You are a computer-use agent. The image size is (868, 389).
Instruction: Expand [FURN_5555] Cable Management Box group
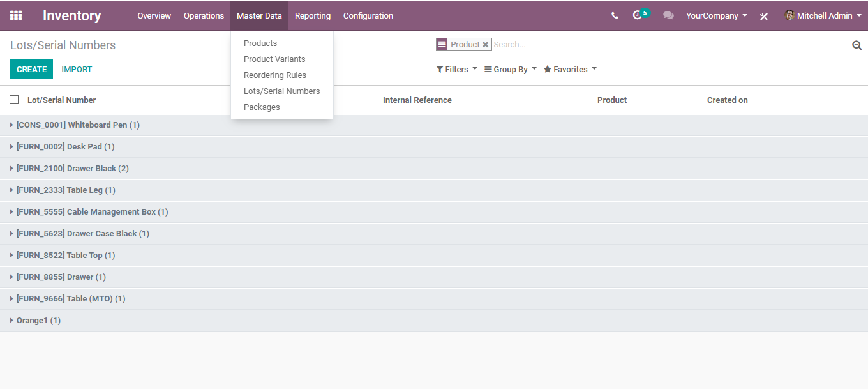click(434, 212)
